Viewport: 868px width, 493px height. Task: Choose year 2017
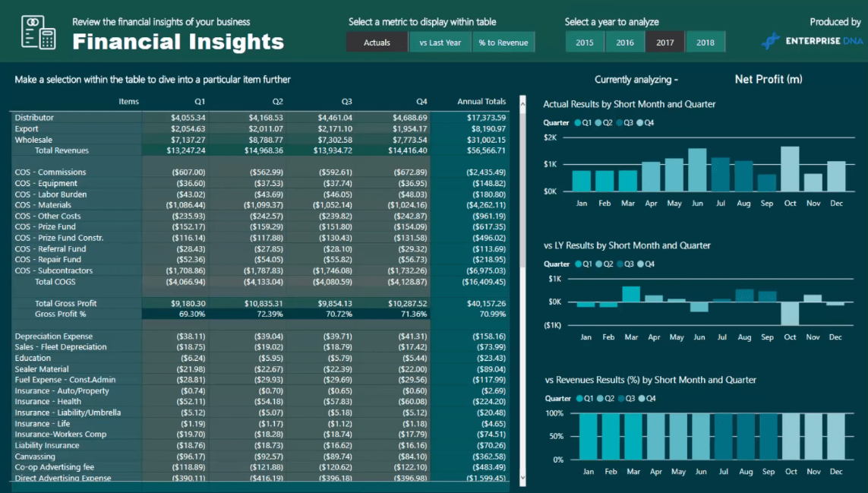click(664, 42)
